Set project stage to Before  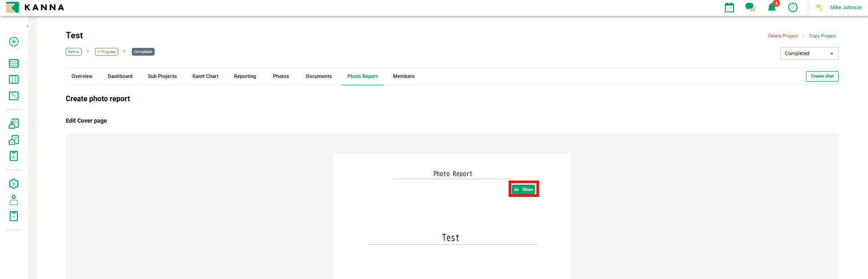pos(73,52)
